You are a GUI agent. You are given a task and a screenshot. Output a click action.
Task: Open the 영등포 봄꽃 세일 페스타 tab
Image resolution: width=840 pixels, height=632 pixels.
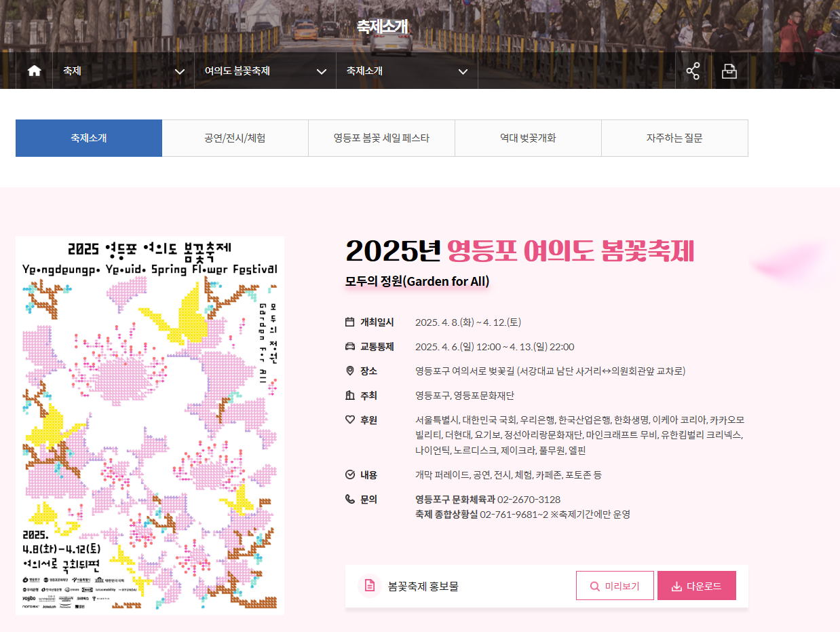click(x=381, y=138)
